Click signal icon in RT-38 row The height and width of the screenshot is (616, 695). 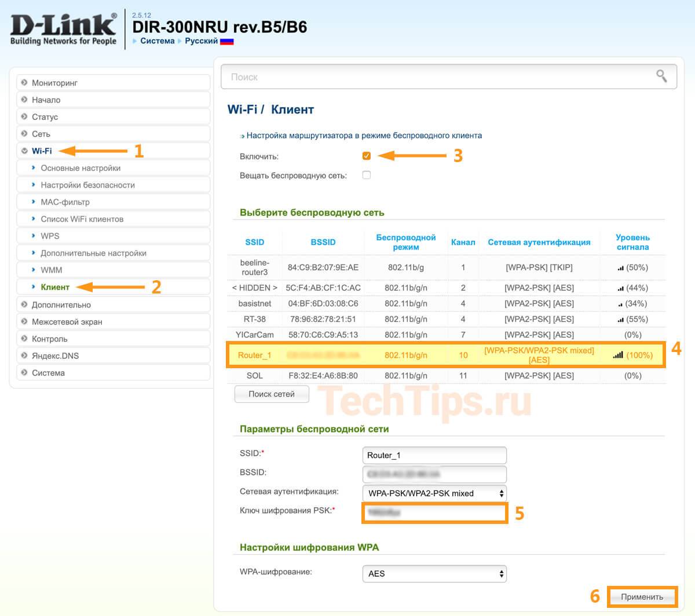620,320
